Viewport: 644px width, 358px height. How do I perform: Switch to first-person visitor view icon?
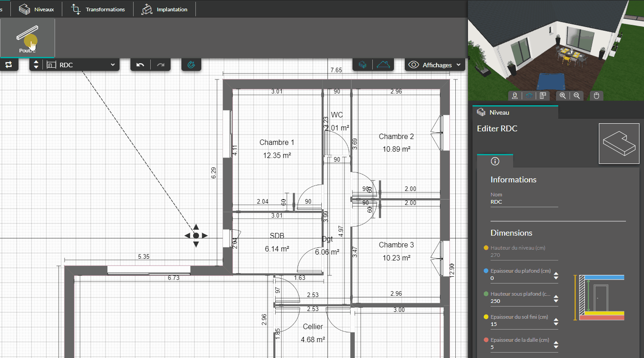tap(514, 96)
